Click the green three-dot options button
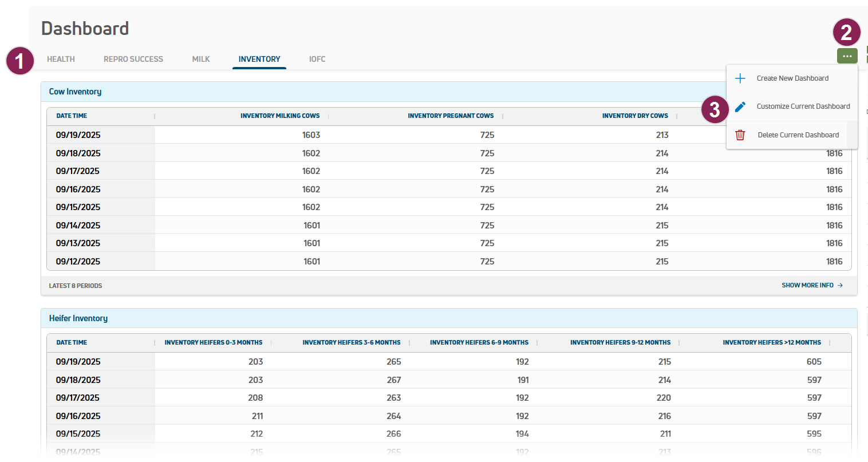The height and width of the screenshot is (462, 868). (x=847, y=56)
